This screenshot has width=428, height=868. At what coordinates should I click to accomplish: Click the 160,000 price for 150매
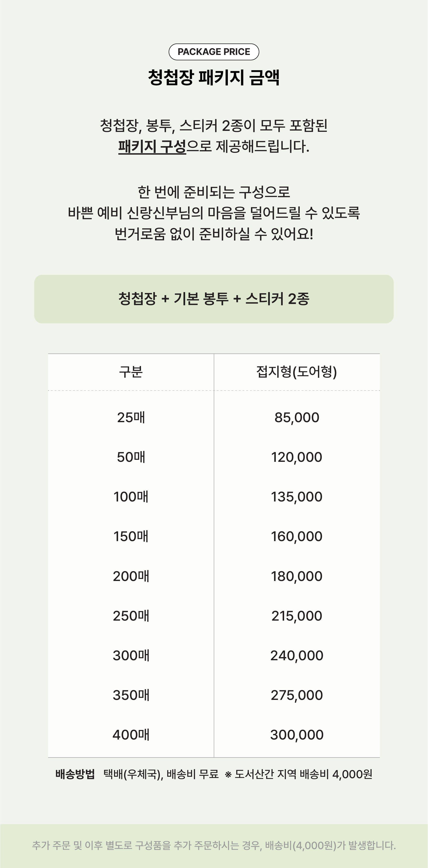tap(297, 536)
